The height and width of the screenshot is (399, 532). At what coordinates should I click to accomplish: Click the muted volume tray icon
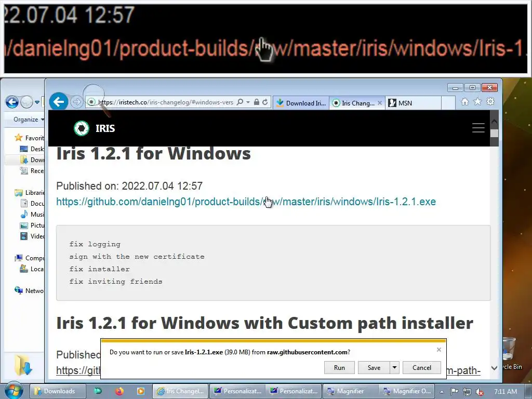pyautogui.click(x=480, y=392)
